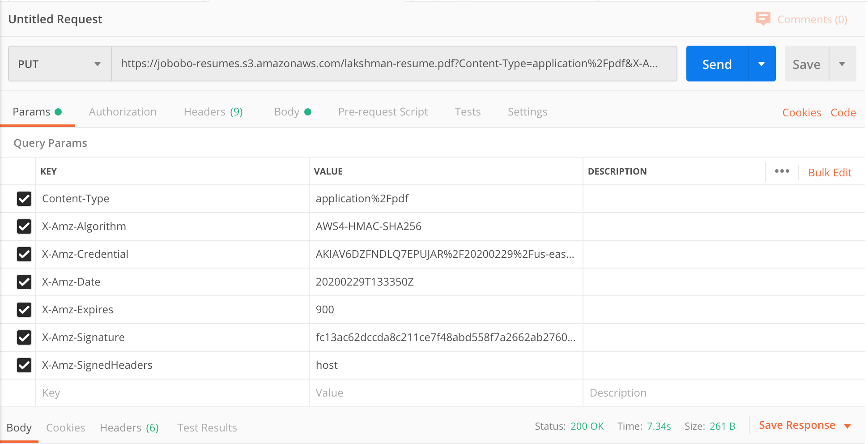Select the Tests tab

(x=468, y=112)
